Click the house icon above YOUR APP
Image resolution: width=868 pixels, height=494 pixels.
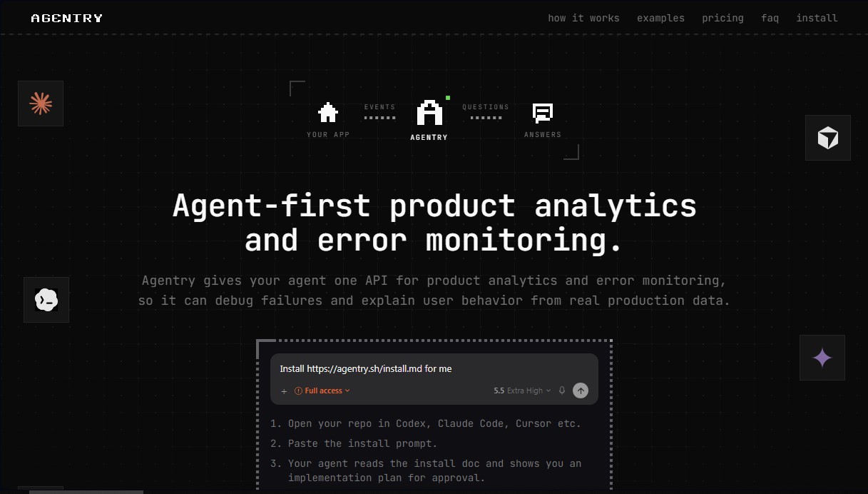(x=328, y=113)
